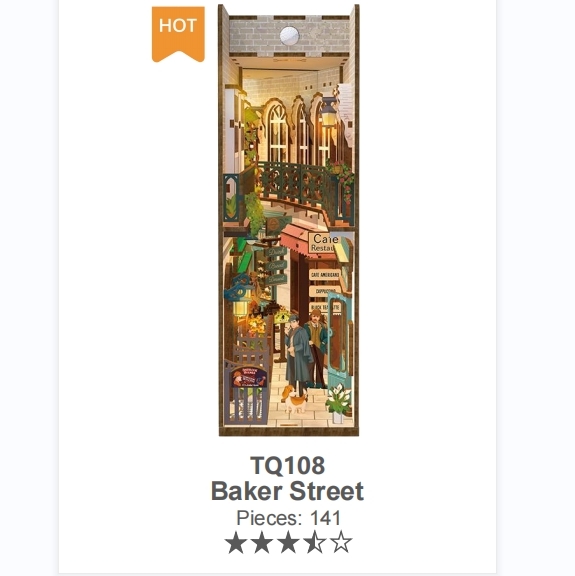Select the third filled rating star
The height and width of the screenshot is (576, 575).
288,542
